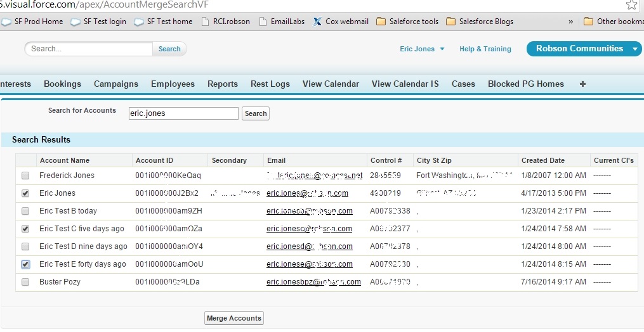
Task: Open the Cox webmail bookmark
Action: tap(341, 22)
